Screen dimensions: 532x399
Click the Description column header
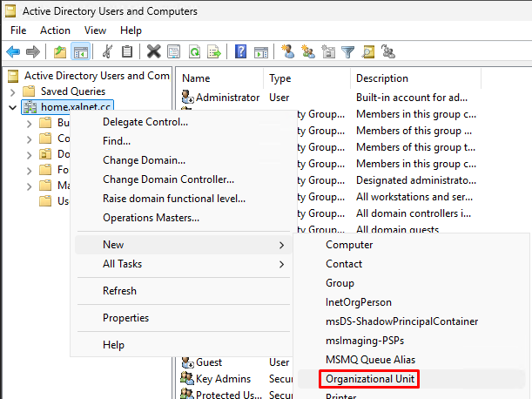(381, 78)
